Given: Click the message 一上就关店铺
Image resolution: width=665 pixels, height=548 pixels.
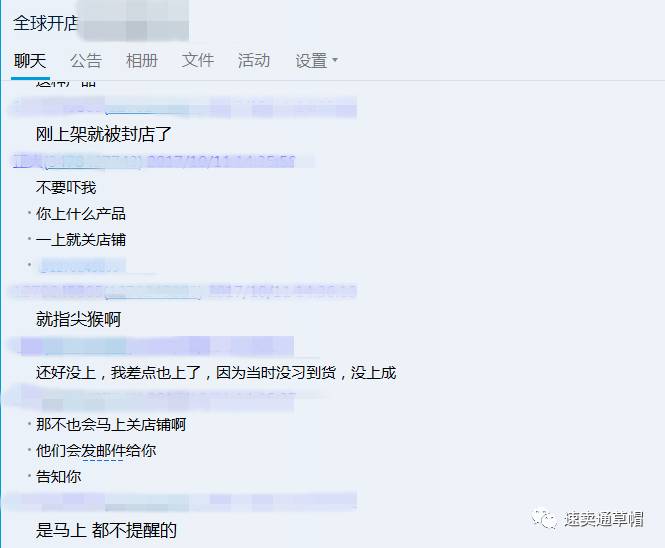Looking at the screenshot, I should point(81,240).
